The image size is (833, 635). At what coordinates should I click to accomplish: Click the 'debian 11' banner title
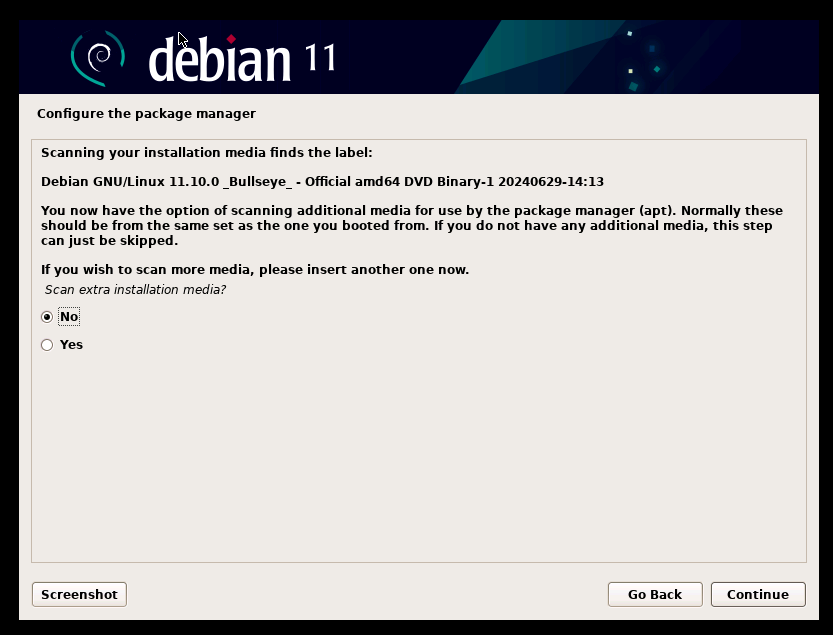pyautogui.click(x=242, y=58)
